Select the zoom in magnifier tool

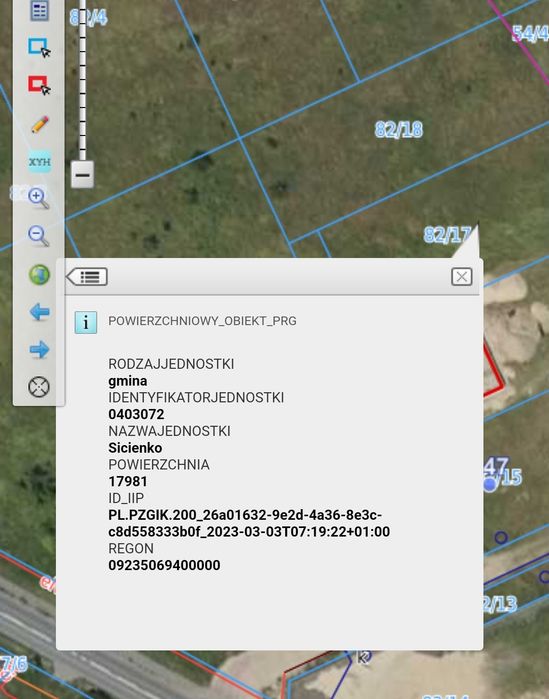coord(39,198)
